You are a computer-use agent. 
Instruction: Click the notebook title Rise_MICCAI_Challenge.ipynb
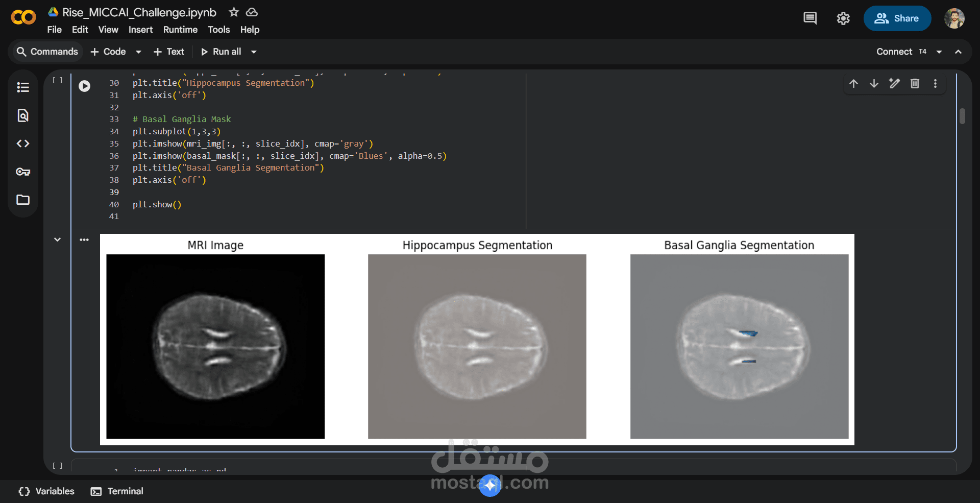pyautogui.click(x=139, y=12)
